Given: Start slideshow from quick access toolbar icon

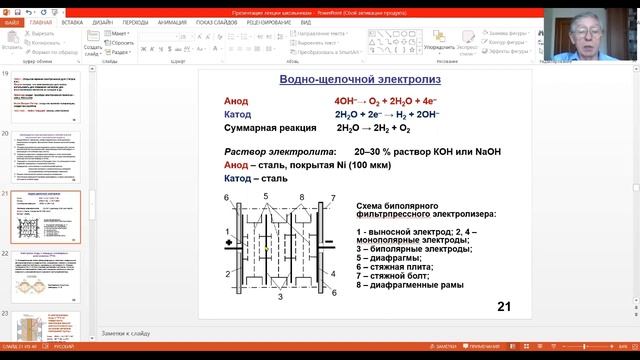Looking at the screenshot, I should [54, 13].
